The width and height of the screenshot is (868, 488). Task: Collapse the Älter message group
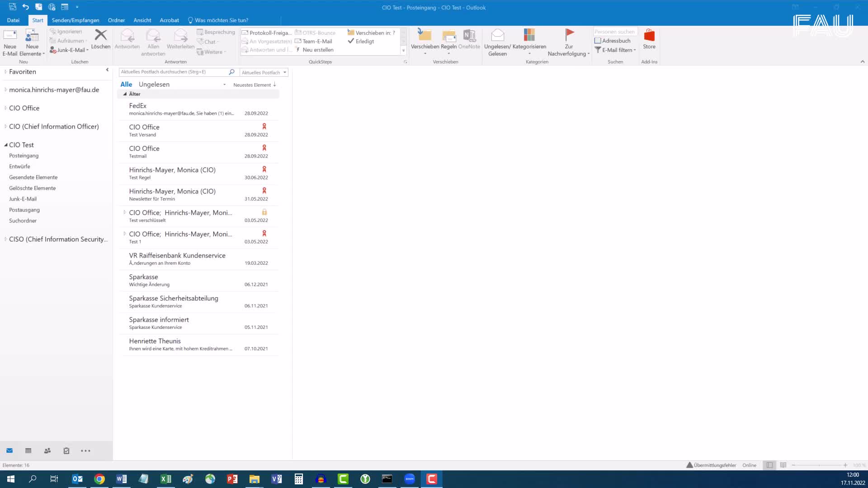(125, 94)
